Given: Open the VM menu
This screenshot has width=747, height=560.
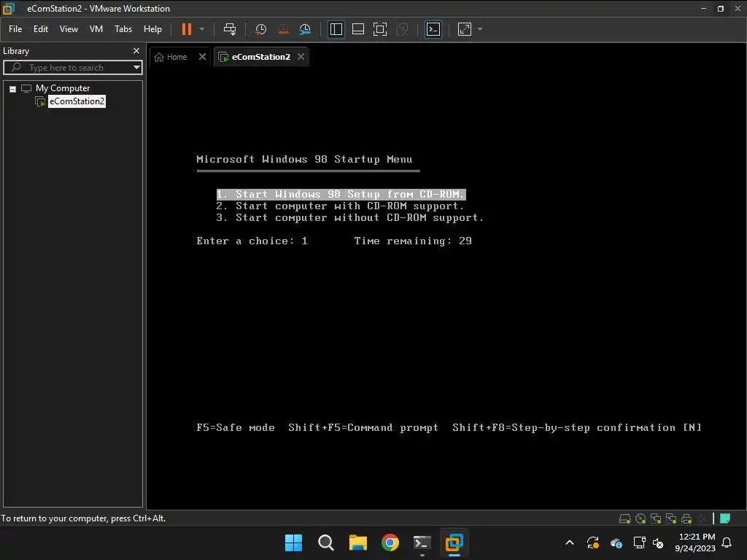Looking at the screenshot, I should [96, 29].
